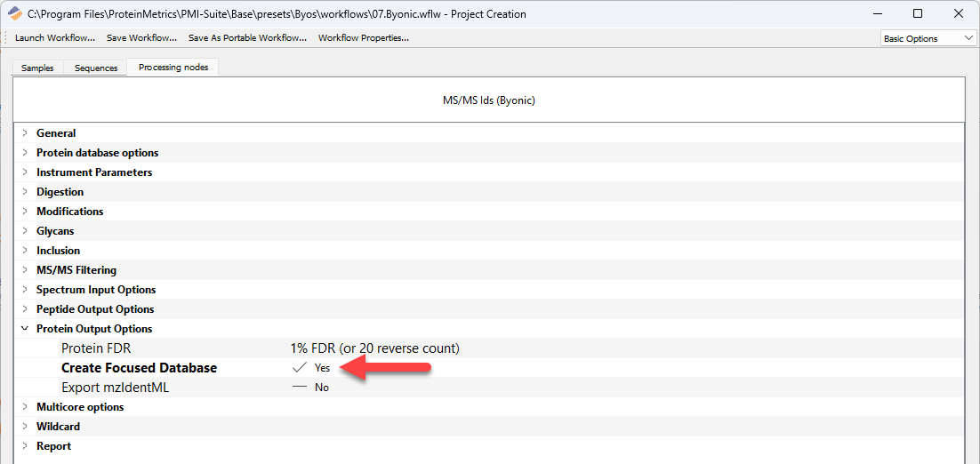
Task: Select the Export mzIdentML label
Action: [115, 388]
